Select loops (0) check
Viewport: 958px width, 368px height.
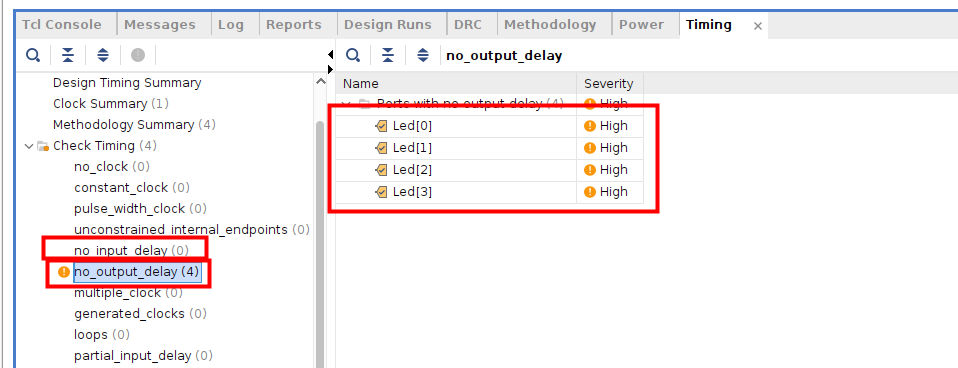pyautogui.click(x=102, y=335)
